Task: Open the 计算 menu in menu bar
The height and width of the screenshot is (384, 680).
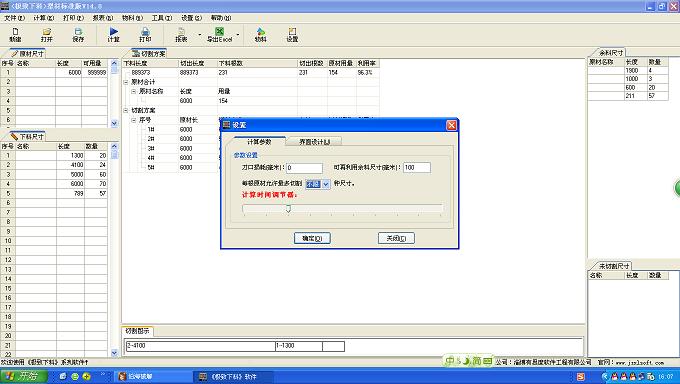Action: pyautogui.click(x=43, y=18)
